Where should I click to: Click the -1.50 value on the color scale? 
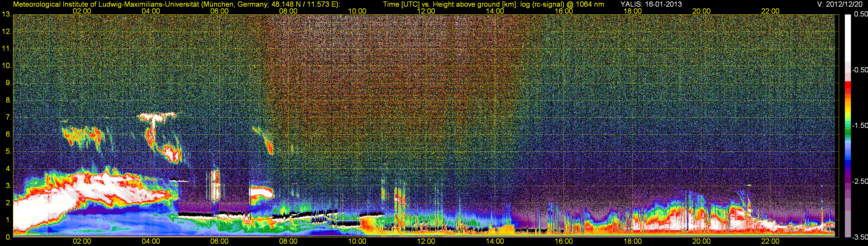pyautogui.click(x=860, y=126)
